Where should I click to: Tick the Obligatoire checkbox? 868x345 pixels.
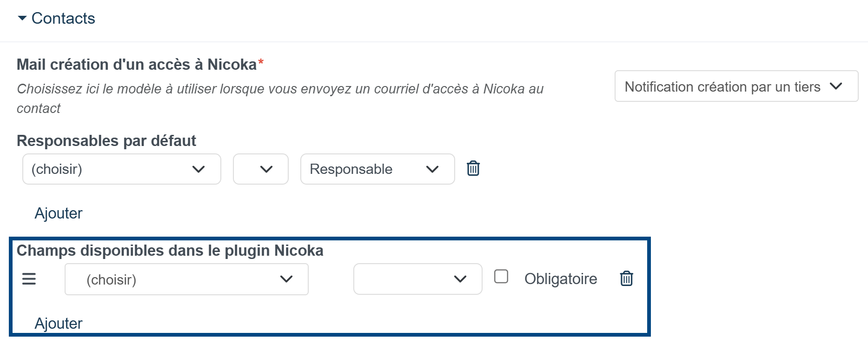point(501,277)
